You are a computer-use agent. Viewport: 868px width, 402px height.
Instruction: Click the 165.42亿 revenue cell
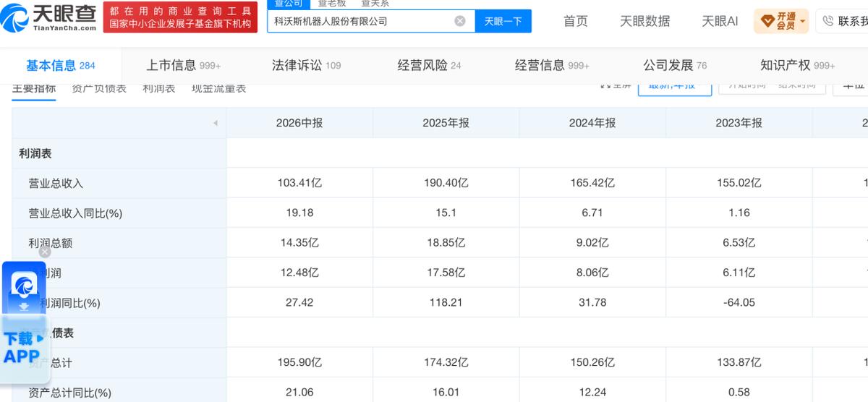[x=592, y=183]
